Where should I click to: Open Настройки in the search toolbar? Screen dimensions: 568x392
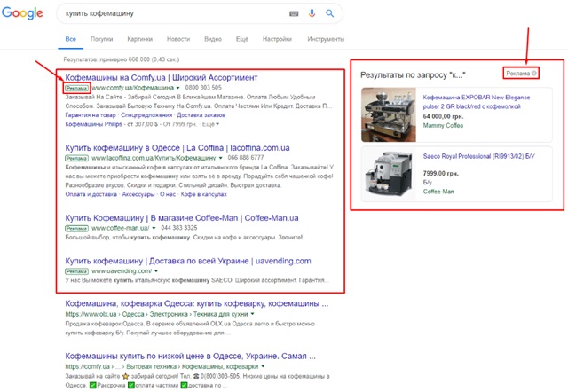[x=277, y=39]
